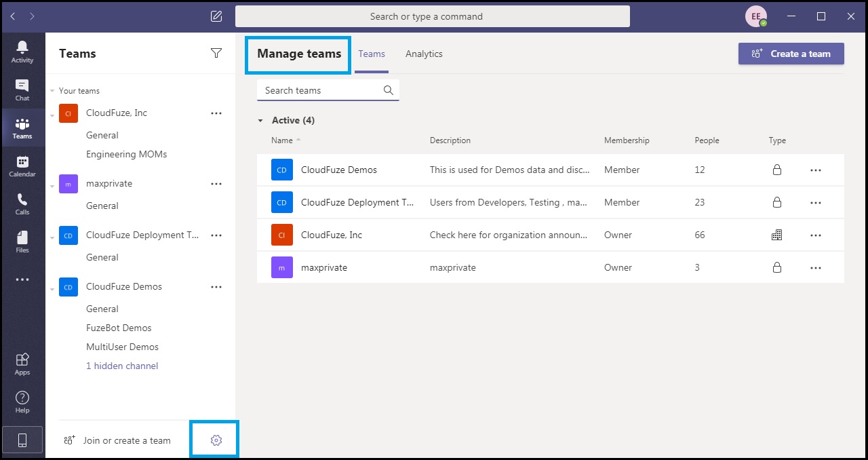Screen dimensions: 868x460
Task: Open more options for CloudFuze Demos in sidebar
Action: click(x=216, y=287)
